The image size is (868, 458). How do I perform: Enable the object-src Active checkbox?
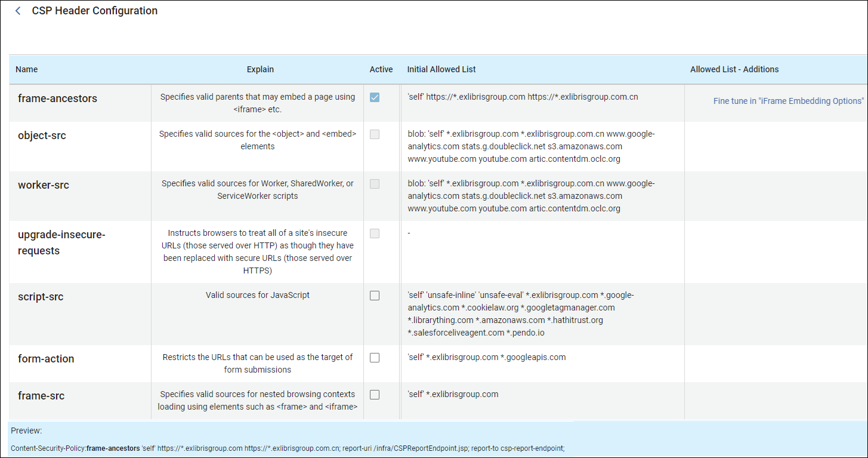(x=375, y=134)
